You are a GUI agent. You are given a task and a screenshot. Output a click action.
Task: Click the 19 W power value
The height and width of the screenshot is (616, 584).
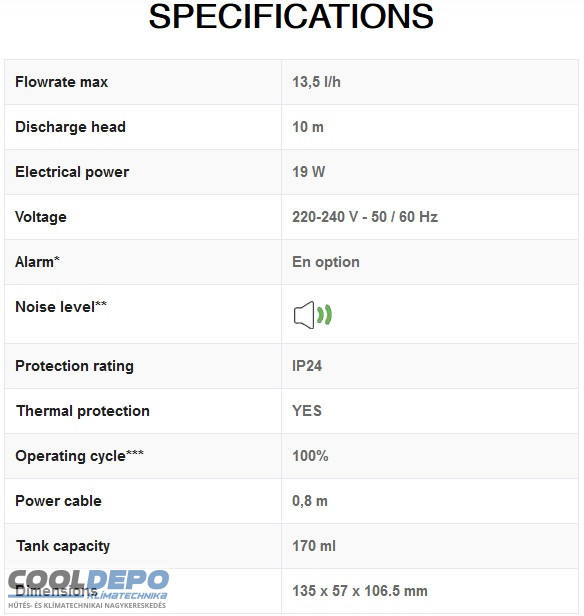click(x=309, y=172)
